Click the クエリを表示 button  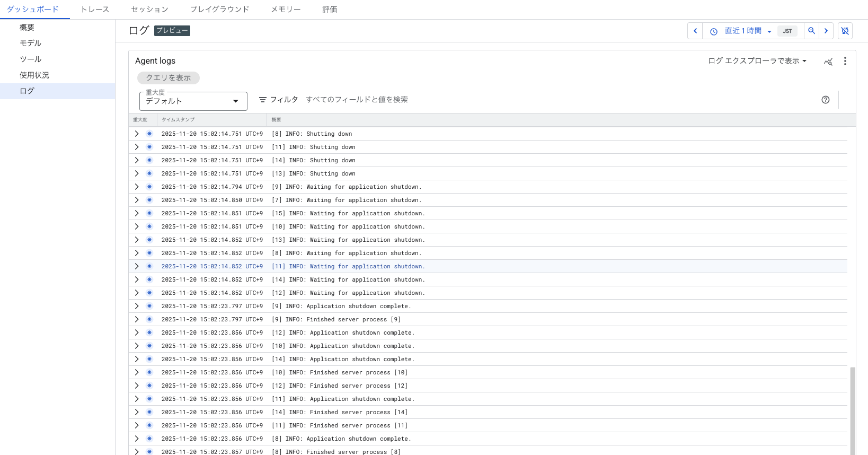(x=168, y=78)
